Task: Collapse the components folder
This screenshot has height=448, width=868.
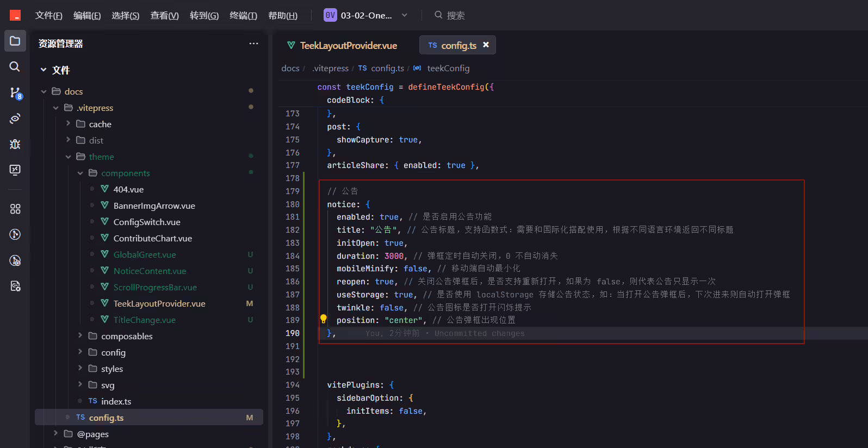Action: [80, 173]
